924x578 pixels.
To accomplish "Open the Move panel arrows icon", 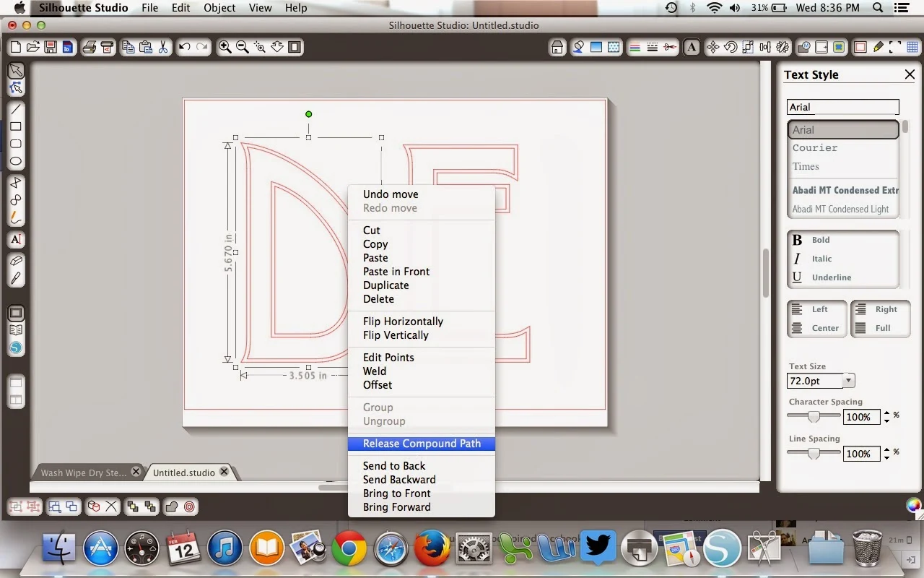I will point(713,48).
